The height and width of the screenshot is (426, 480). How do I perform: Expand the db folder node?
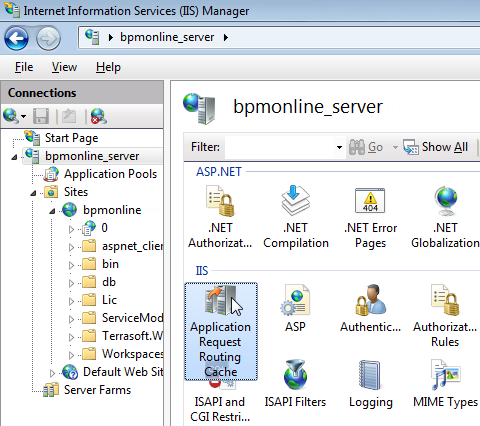click(71, 283)
